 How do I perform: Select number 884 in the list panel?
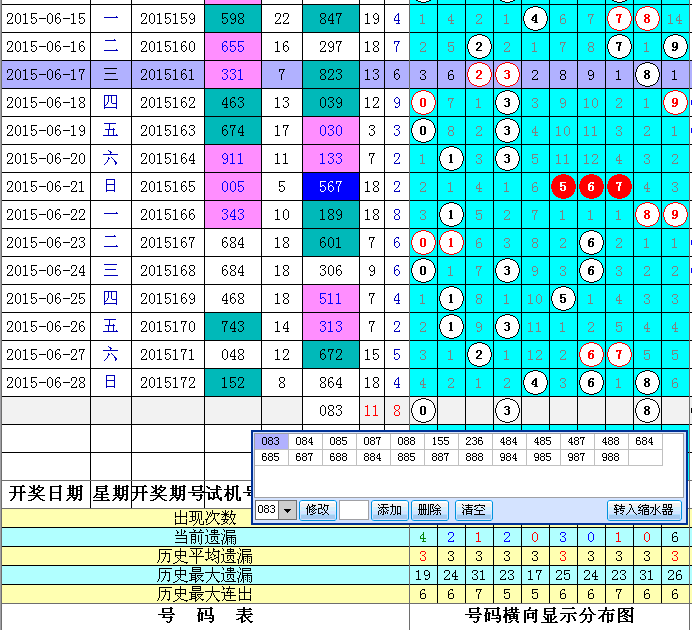[x=373, y=458]
